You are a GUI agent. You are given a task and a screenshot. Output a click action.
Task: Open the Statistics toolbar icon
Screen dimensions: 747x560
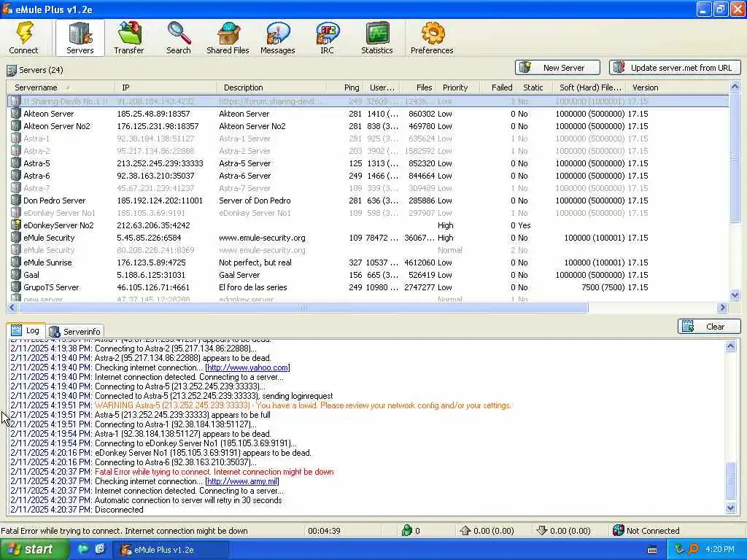[377, 34]
